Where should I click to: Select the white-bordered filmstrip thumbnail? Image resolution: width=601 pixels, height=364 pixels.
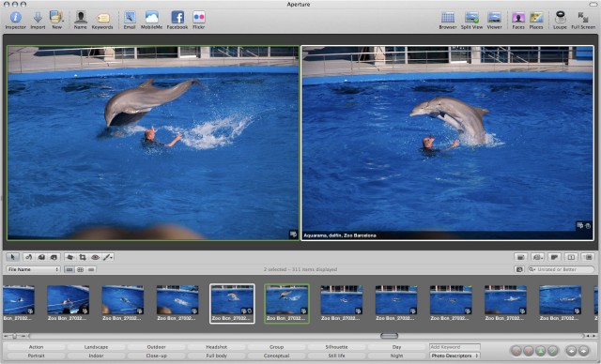pos(232,304)
